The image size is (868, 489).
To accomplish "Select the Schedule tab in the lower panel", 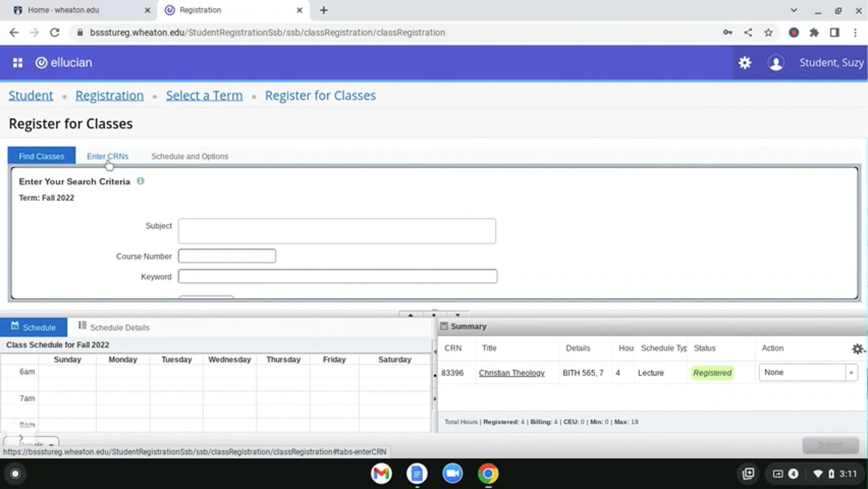I will [33, 327].
